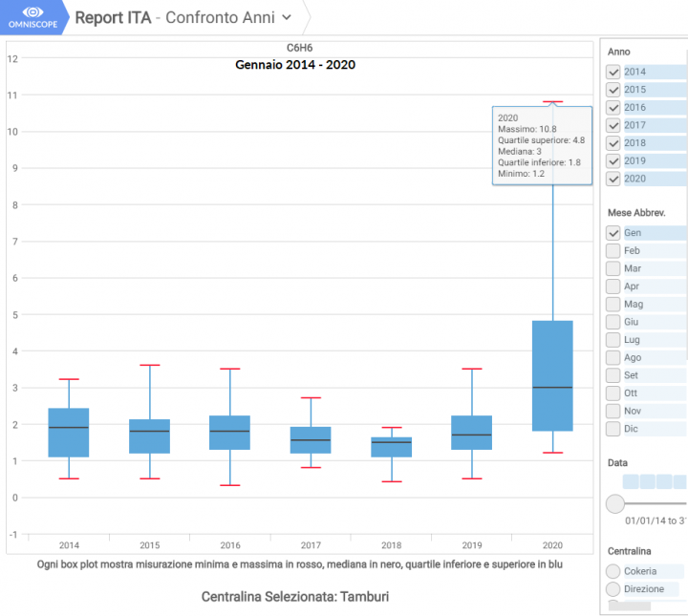Viewport: 688px width, 616px height.
Task: Choose the Direzione station radio button
Action: tap(613, 589)
